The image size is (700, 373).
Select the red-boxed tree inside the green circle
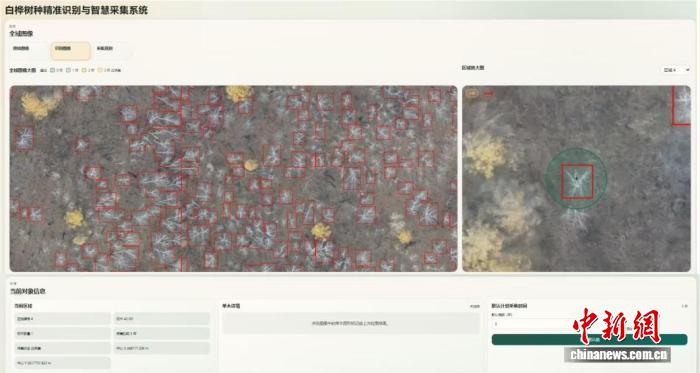pos(577,181)
